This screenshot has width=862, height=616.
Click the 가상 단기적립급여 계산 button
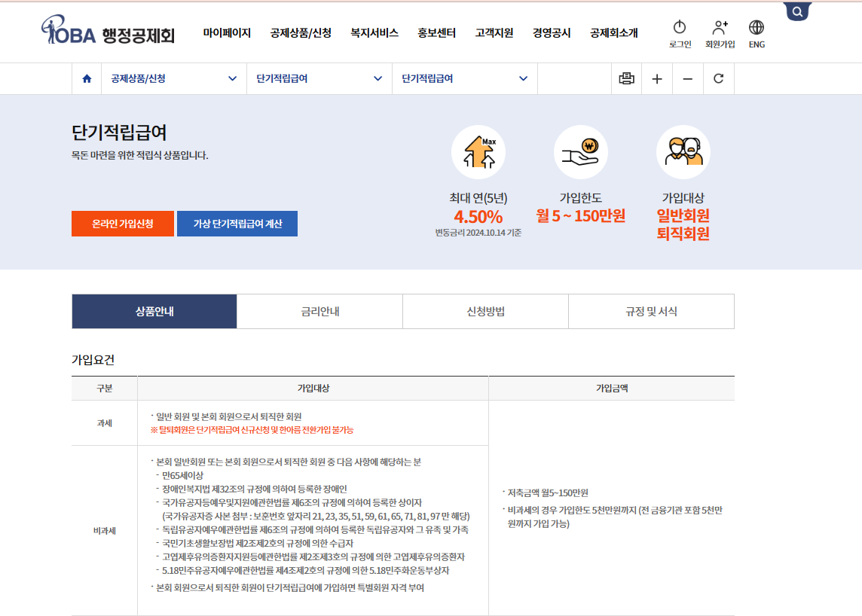point(237,224)
